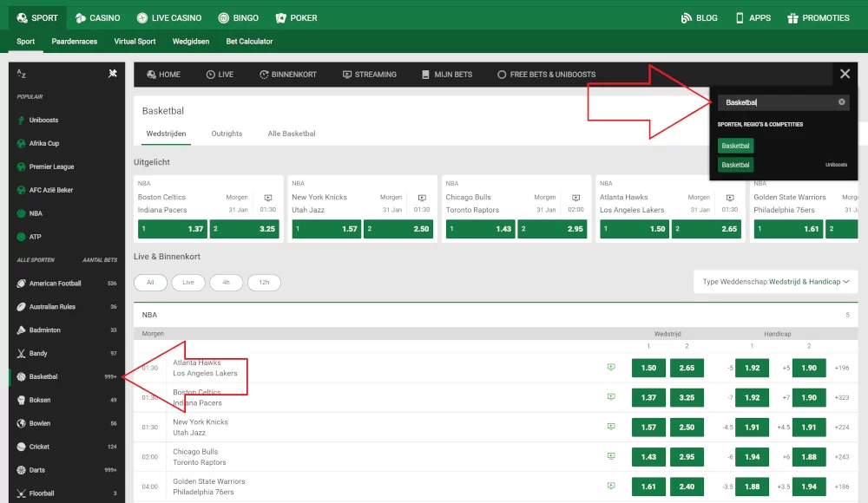Select Australian Rules in sports list
868x503 pixels.
click(x=67, y=306)
